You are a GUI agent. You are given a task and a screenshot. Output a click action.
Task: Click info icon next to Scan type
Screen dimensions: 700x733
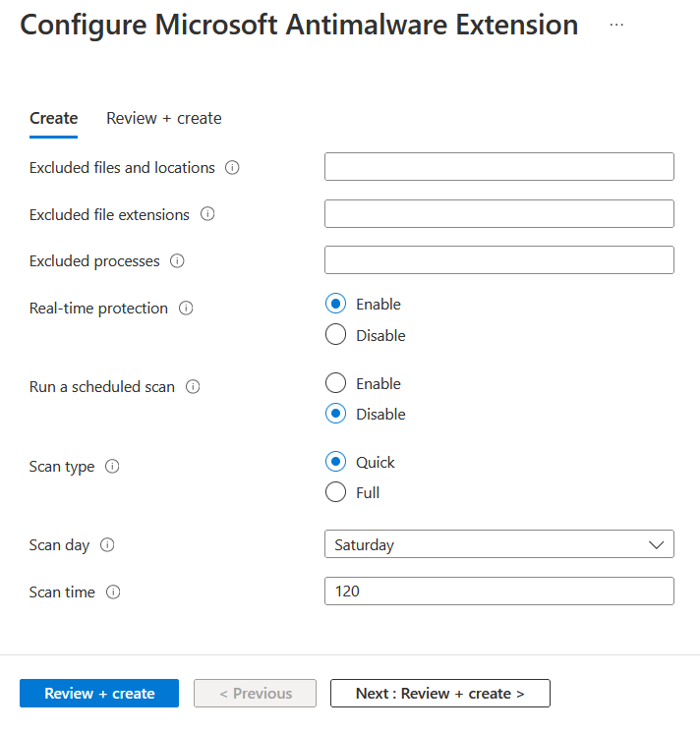(x=112, y=467)
